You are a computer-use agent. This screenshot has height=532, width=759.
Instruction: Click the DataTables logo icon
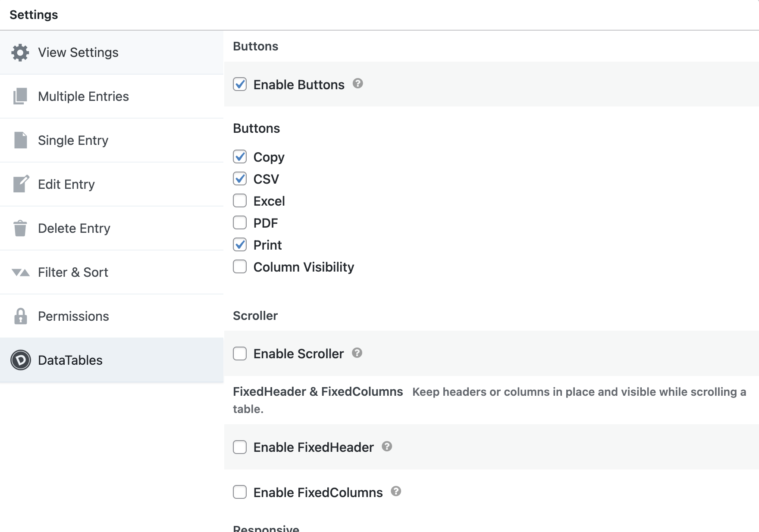[x=21, y=360]
